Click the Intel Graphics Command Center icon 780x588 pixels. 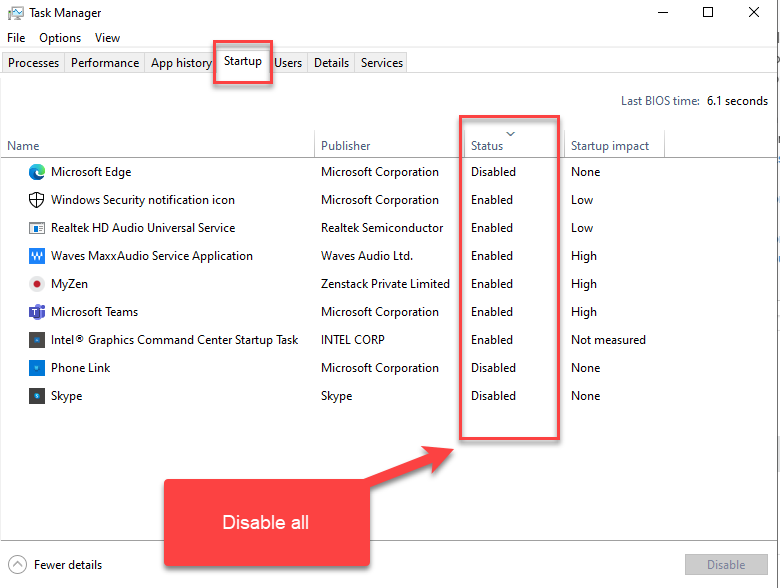[x=37, y=340]
